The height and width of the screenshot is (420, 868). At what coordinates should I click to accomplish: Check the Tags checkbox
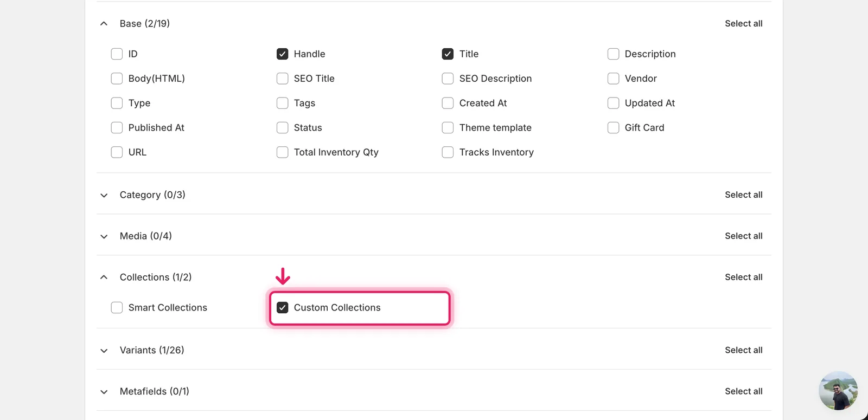[282, 103]
